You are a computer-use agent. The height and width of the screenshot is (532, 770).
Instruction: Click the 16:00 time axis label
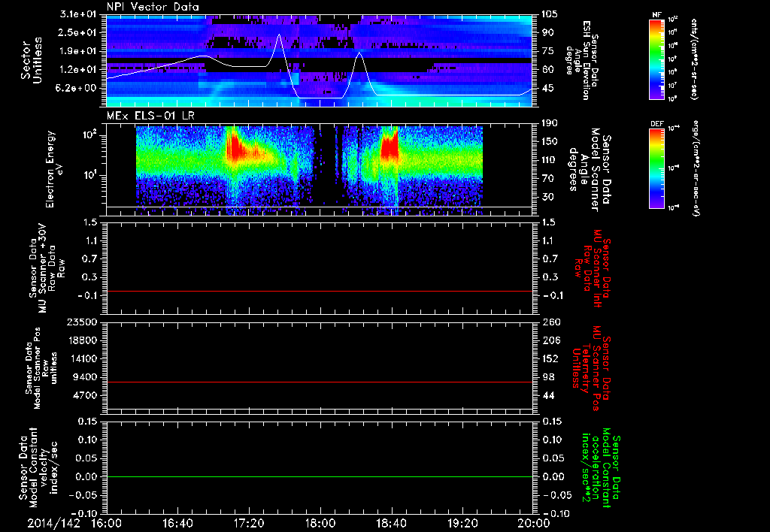tap(107, 523)
